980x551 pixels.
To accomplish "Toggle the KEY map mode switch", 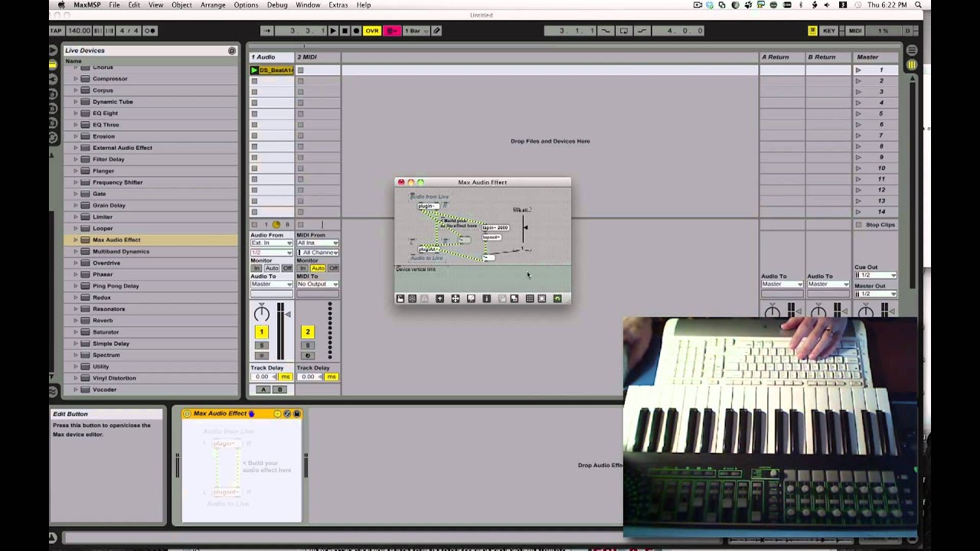I will (829, 31).
